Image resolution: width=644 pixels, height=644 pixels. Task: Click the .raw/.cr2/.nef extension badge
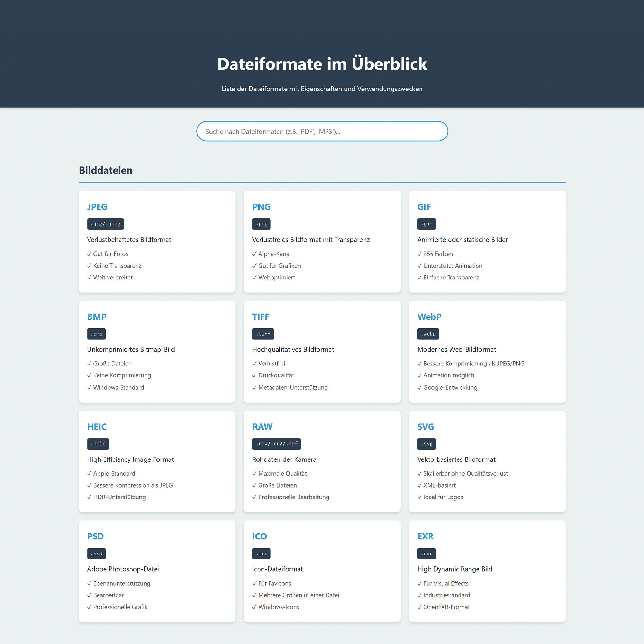(276, 444)
